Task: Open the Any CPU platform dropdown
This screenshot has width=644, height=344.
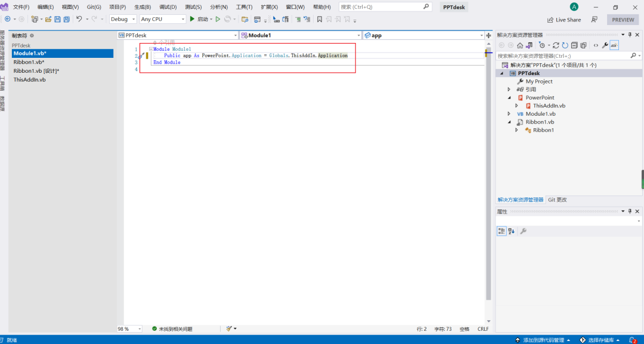Action: click(163, 19)
